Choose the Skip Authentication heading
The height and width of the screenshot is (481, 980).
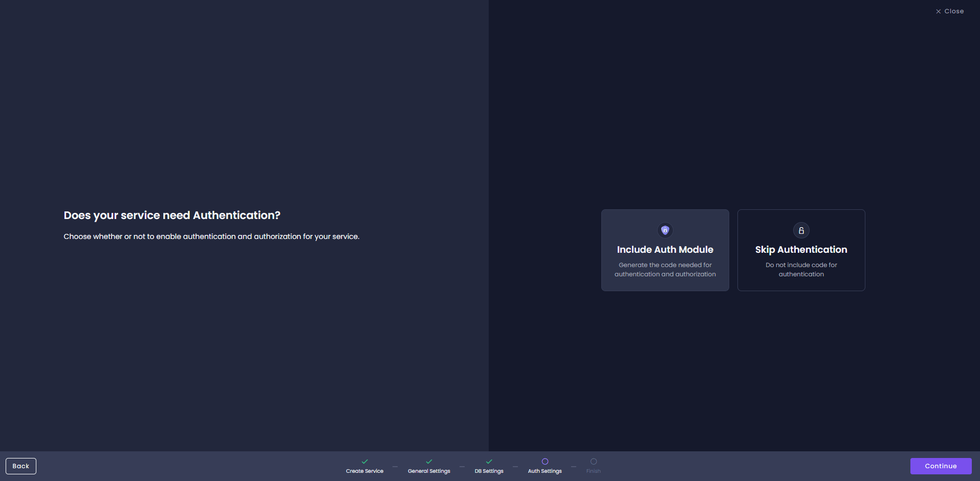(801, 250)
